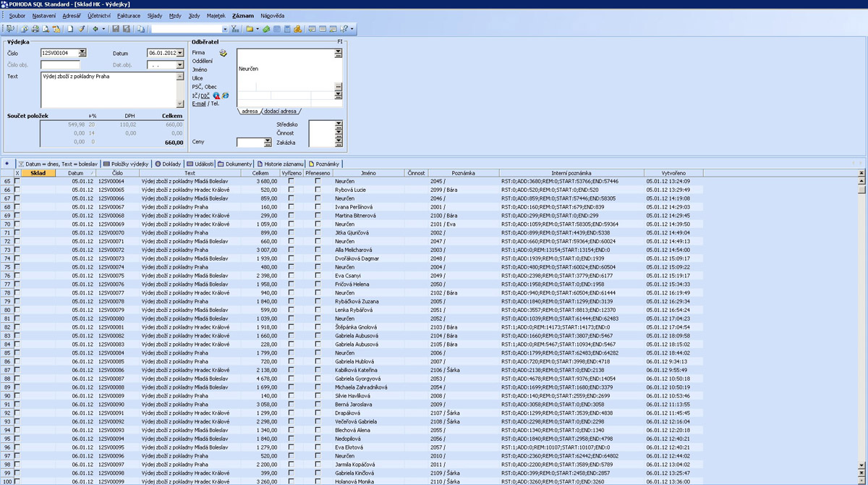Click the Internet Explorer icon beside DIČ
This screenshot has width=868, height=485.
pyautogui.click(x=225, y=96)
